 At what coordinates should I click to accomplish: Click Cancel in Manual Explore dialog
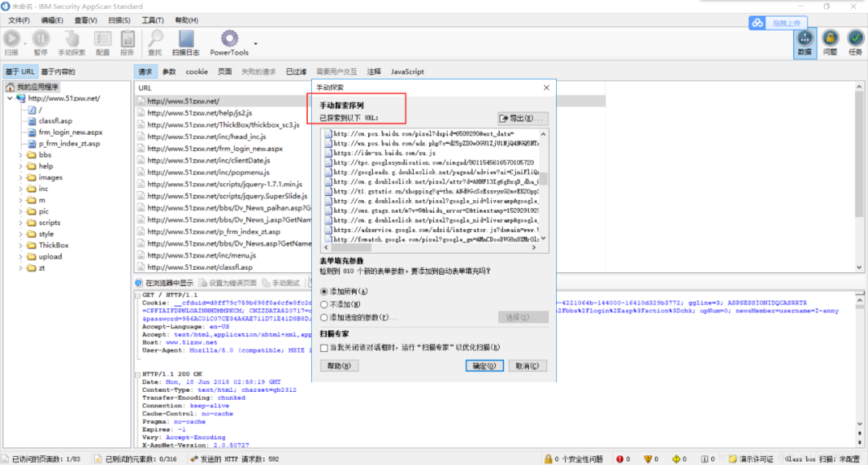(527, 366)
